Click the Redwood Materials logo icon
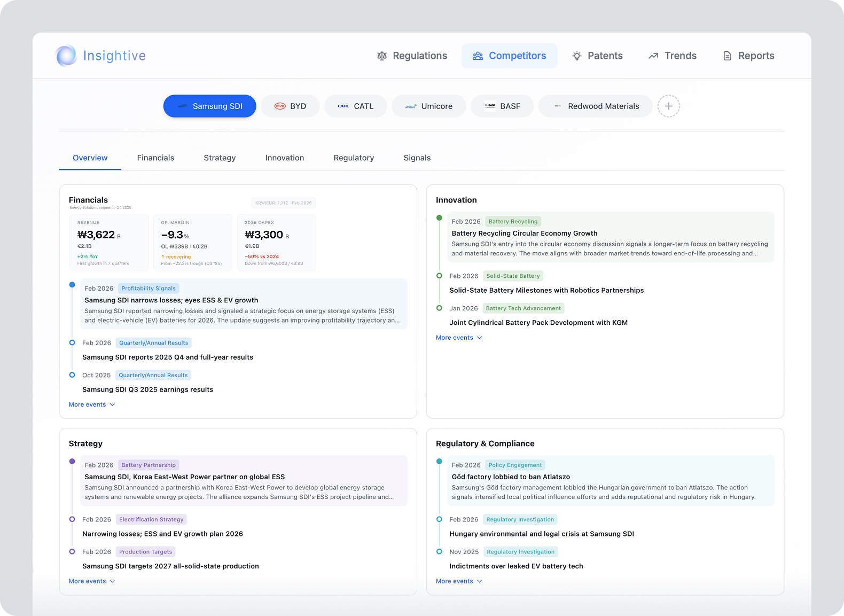The height and width of the screenshot is (616, 844). click(558, 106)
